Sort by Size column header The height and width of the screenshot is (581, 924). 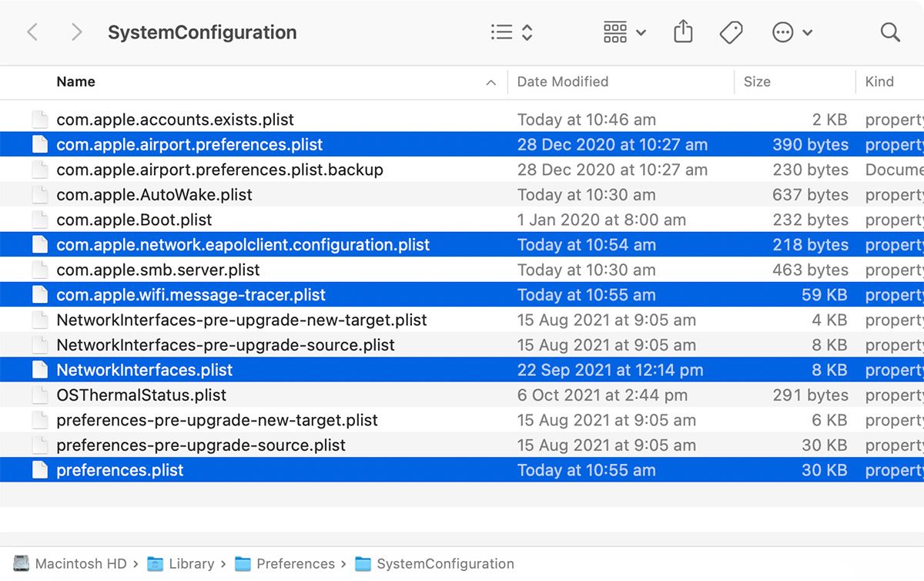[x=757, y=82]
